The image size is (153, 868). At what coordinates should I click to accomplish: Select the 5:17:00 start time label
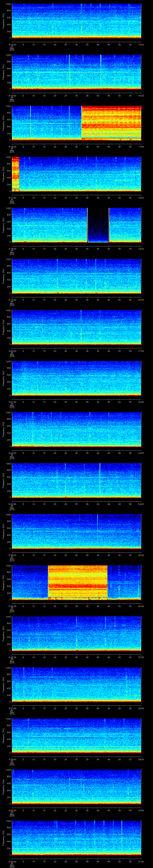pos(12,198)
